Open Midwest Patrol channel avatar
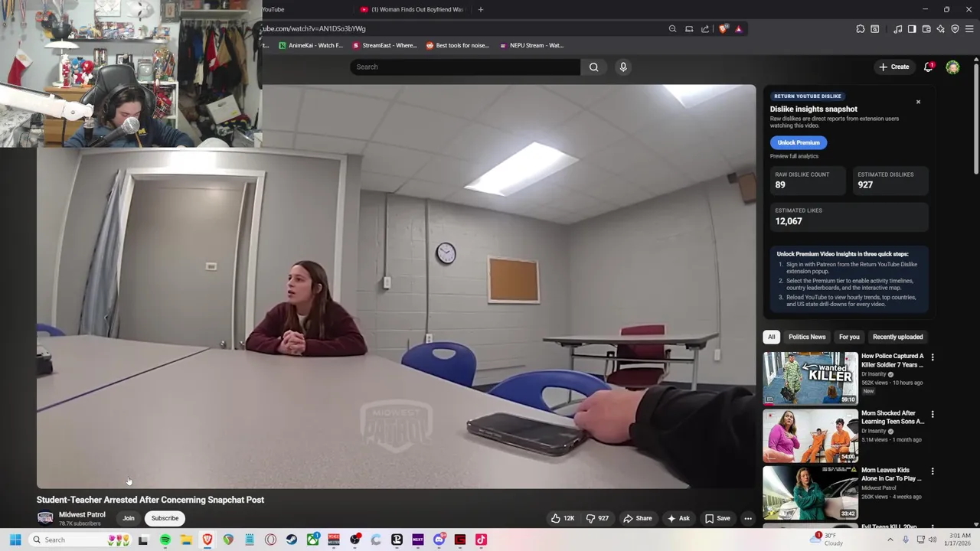 [x=45, y=518]
